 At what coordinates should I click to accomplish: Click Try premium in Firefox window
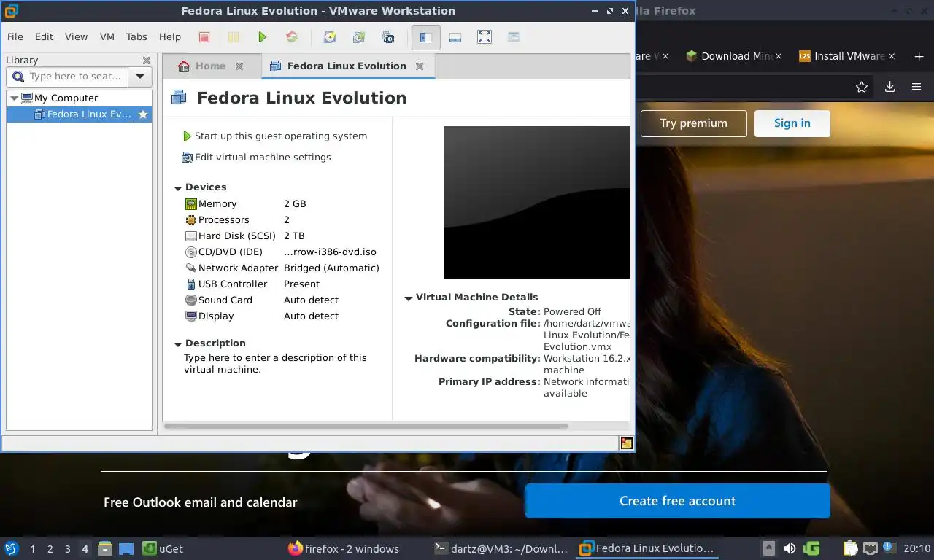click(x=694, y=123)
